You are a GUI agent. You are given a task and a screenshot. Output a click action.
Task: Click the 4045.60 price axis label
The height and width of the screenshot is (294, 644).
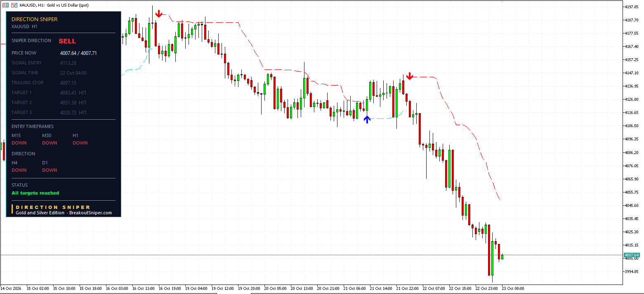point(632,206)
